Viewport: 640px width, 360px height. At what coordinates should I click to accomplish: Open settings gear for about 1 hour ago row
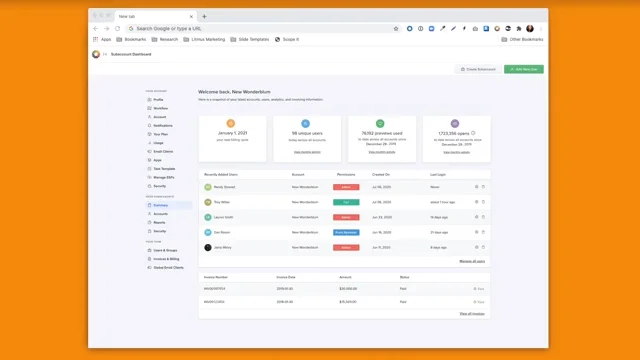point(476,202)
